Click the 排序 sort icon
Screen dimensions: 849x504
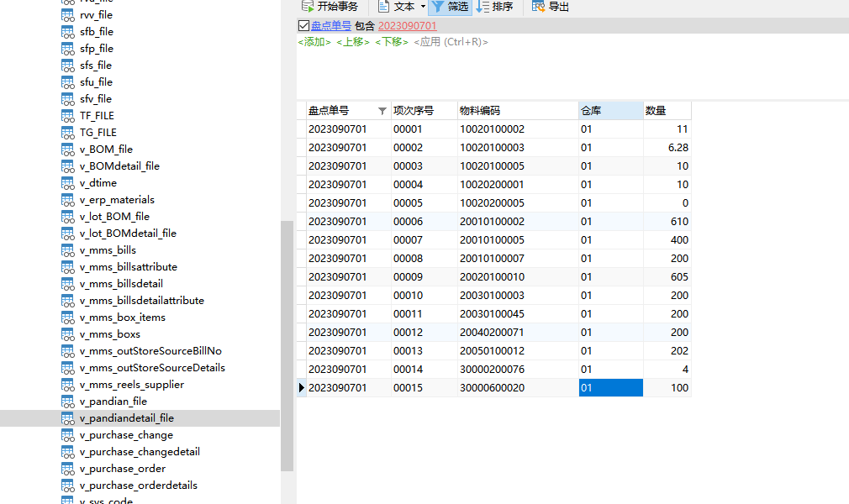tap(483, 7)
